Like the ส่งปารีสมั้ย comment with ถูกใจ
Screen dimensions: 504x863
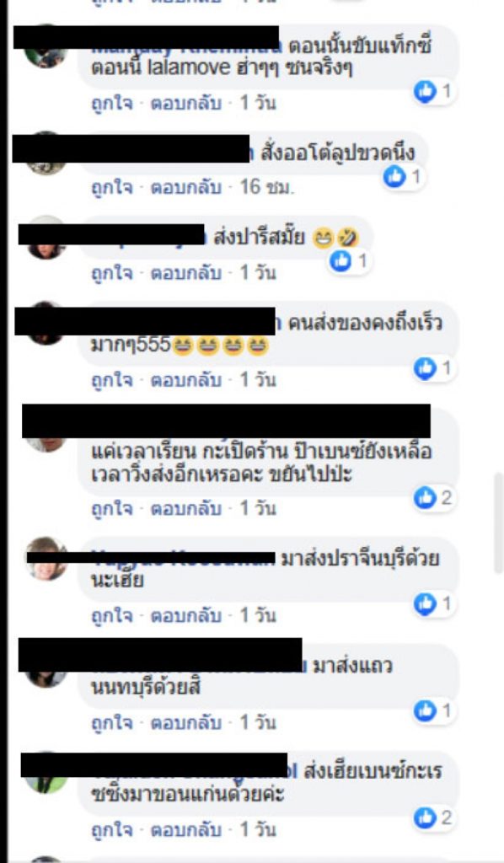(112, 272)
